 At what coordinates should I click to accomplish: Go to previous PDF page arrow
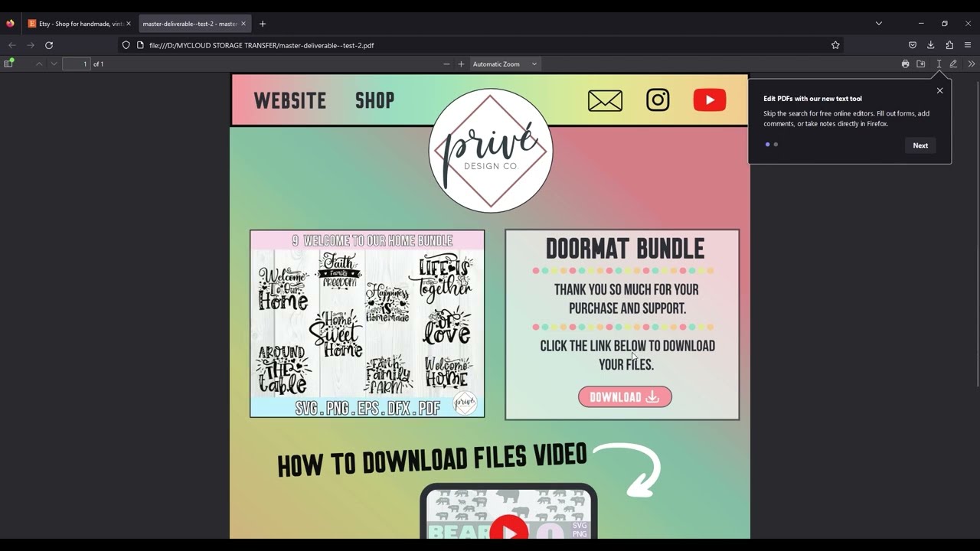point(39,64)
